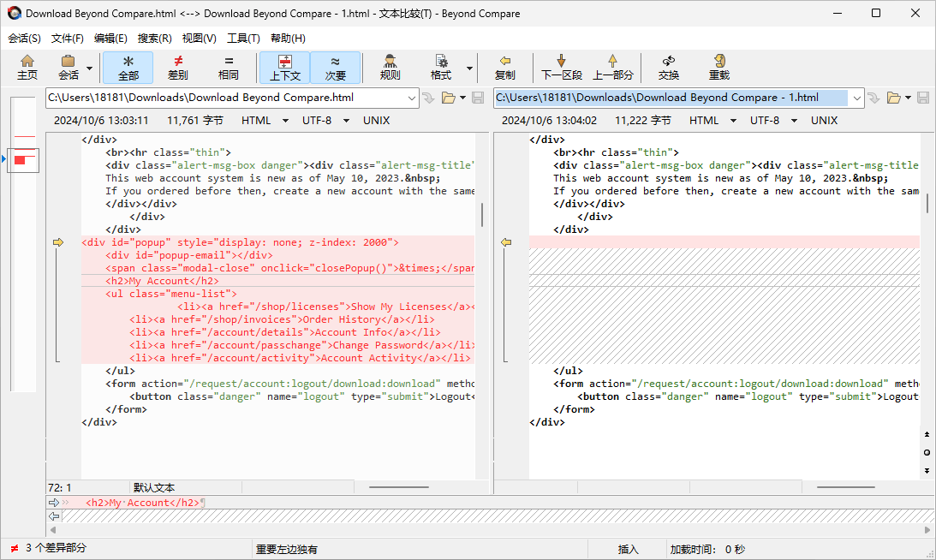Viewport: 936px width, 560px height.
Task: Open the 搜索(R) menu
Action: point(155,39)
